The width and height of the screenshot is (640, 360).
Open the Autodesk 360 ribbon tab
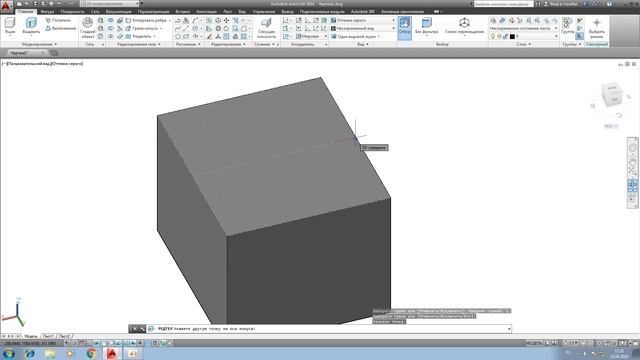(362, 11)
